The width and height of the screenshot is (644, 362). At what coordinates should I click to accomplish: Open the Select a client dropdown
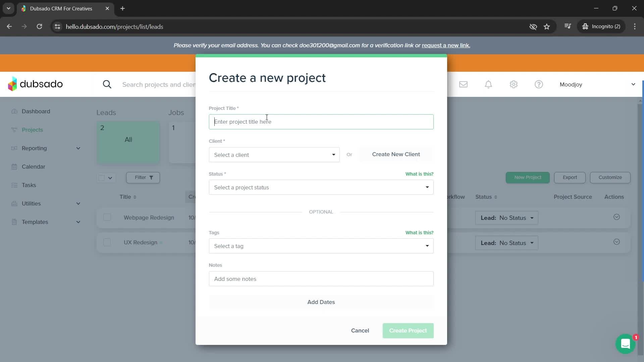click(274, 155)
